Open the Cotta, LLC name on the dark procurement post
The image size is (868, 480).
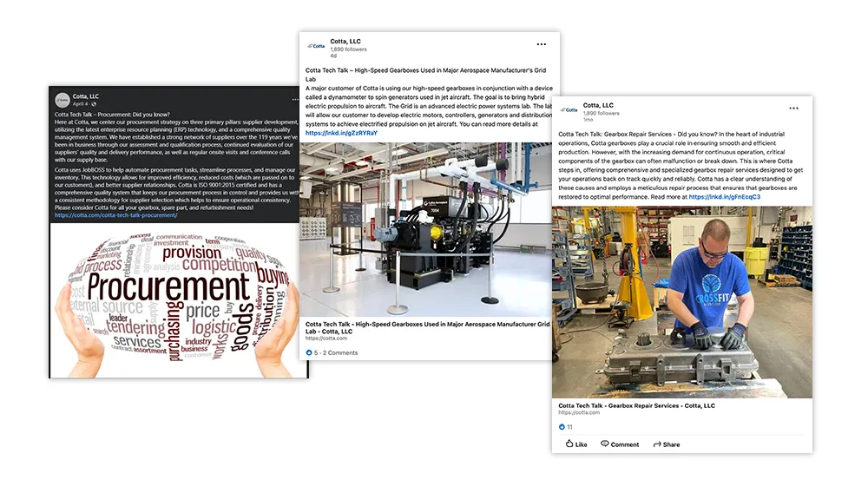coord(86,96)
